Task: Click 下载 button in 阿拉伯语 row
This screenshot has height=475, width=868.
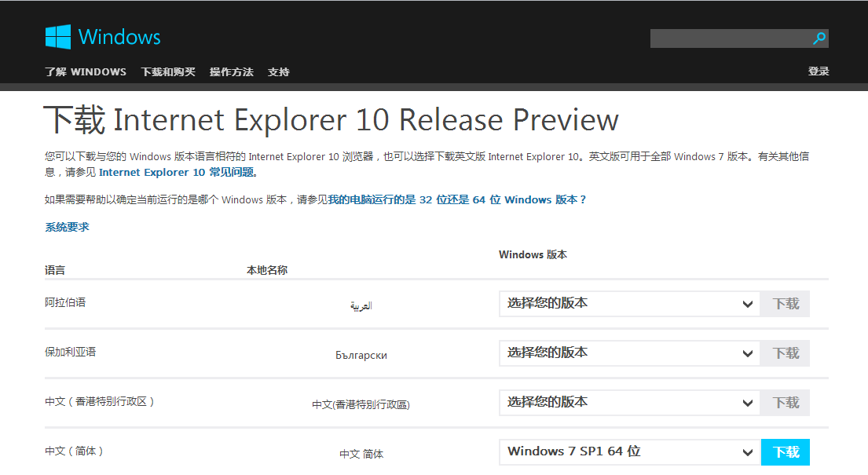Action: (x=786, y=303)
